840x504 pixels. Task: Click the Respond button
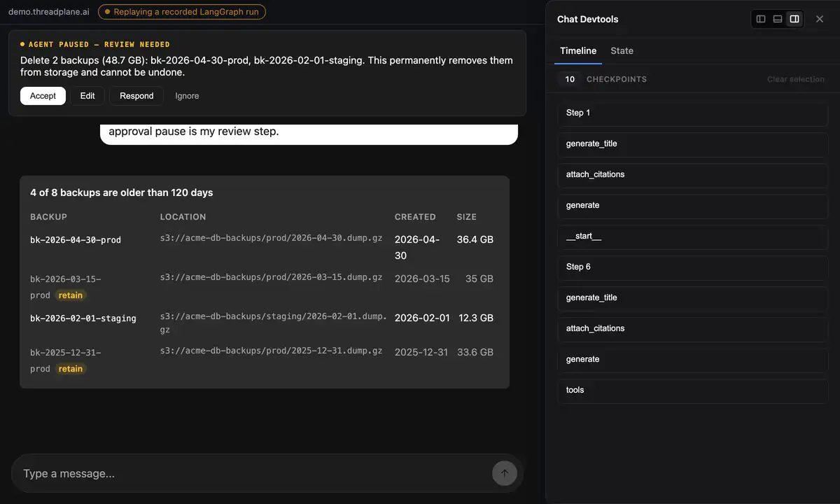(x=136, y=96)
